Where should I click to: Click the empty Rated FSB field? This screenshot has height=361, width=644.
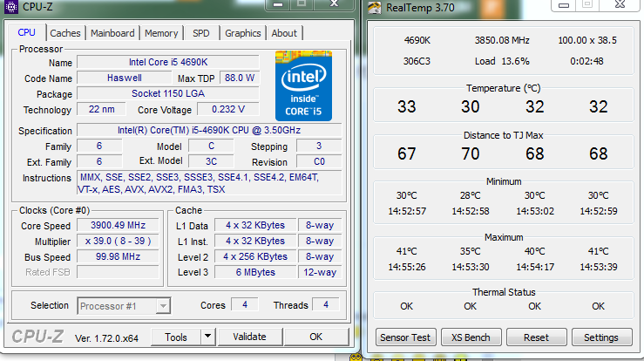[x=118, y=272]
